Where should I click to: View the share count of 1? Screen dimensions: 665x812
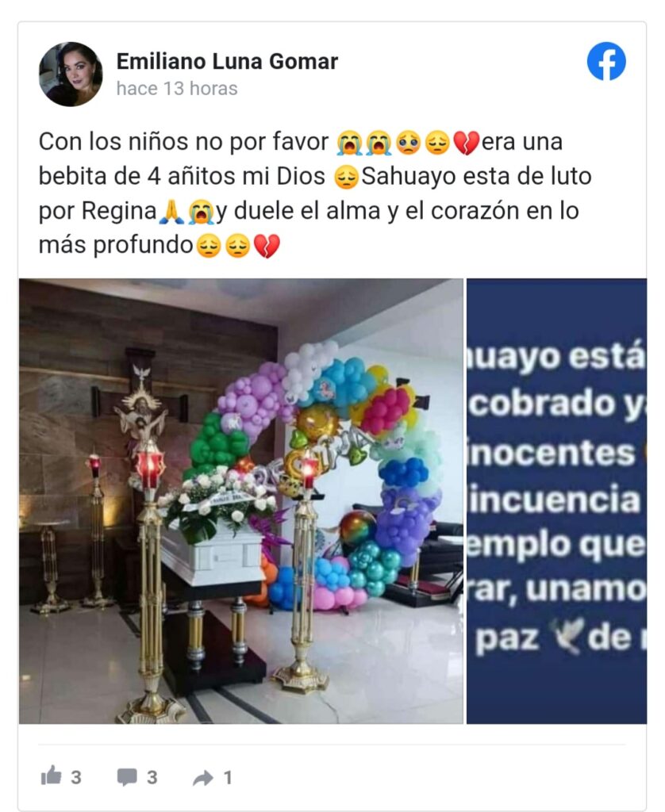(x=228, y=777)
